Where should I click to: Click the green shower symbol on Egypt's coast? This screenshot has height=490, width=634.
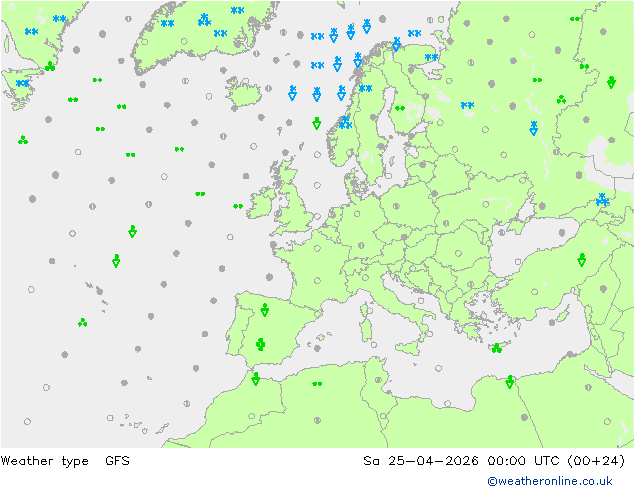point(509,382)
